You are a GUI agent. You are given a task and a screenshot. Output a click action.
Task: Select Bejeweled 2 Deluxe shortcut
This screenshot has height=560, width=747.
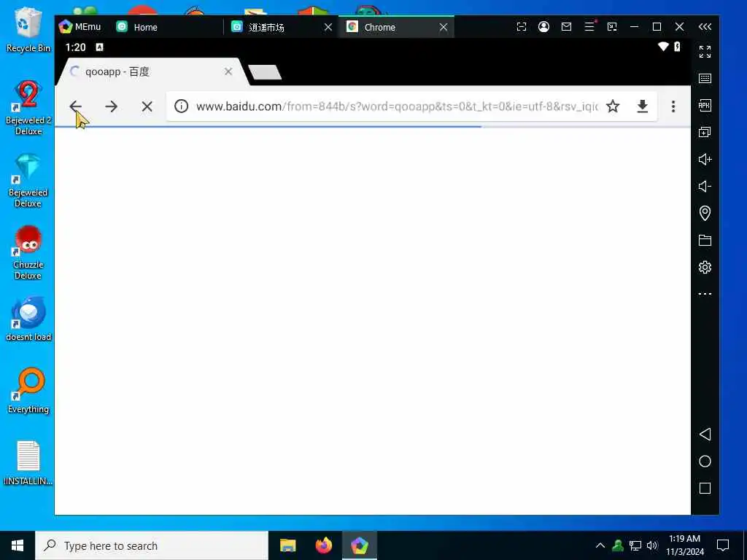tap(28, 108)
